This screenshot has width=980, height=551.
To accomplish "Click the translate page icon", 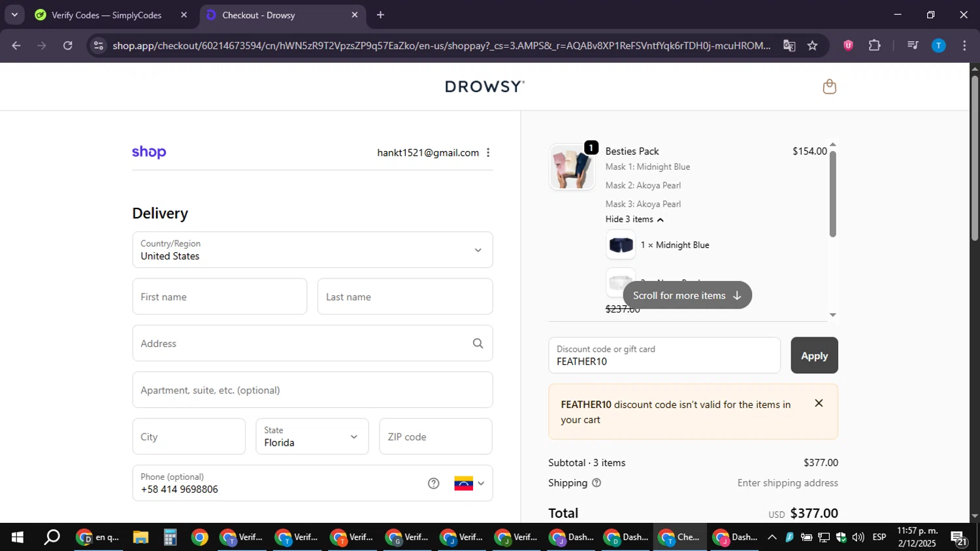I will [x=789, y=45].
